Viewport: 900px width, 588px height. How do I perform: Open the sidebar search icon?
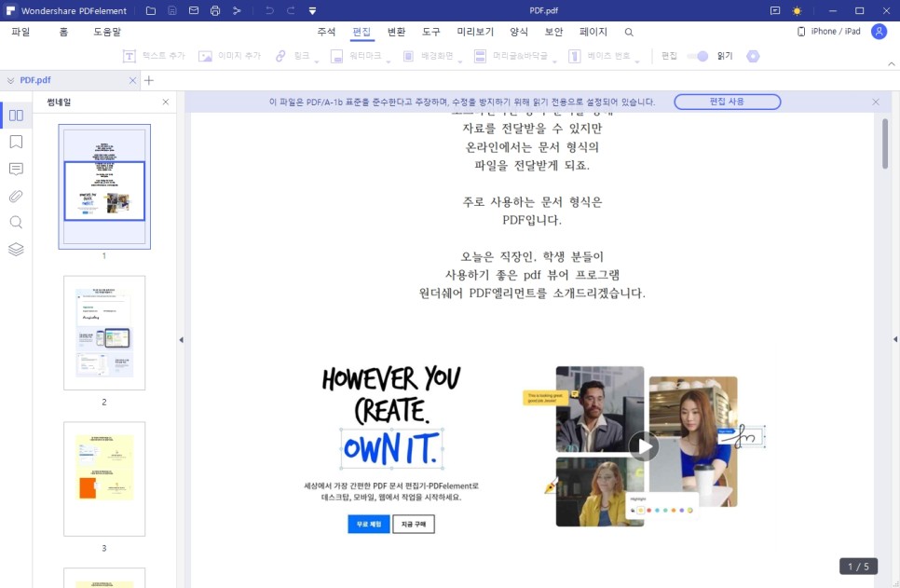pyautogui.click(x=16, y=222)
